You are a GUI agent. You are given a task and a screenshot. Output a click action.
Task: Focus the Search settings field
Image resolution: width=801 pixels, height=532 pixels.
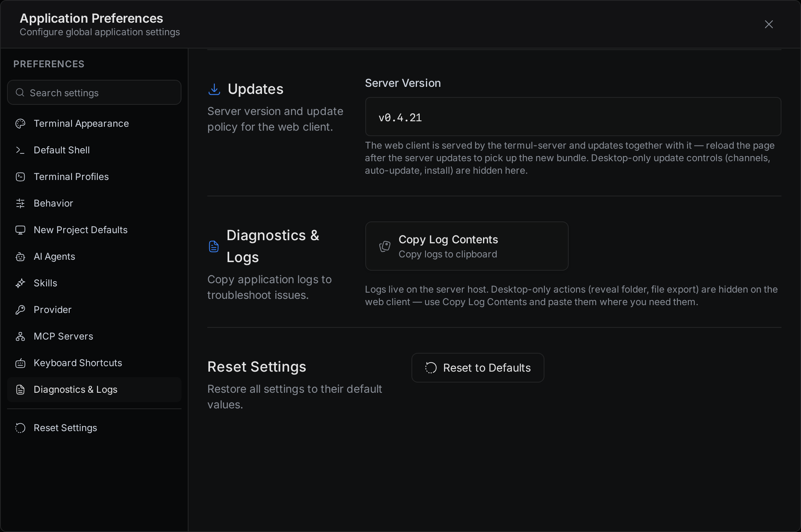coord(94,93)
